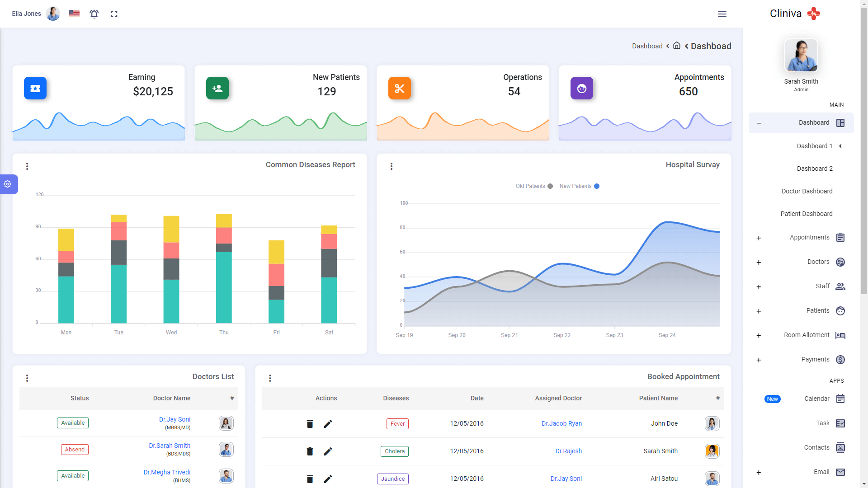
Task: Open Email via its envelope icon
Action: [840, 472]
